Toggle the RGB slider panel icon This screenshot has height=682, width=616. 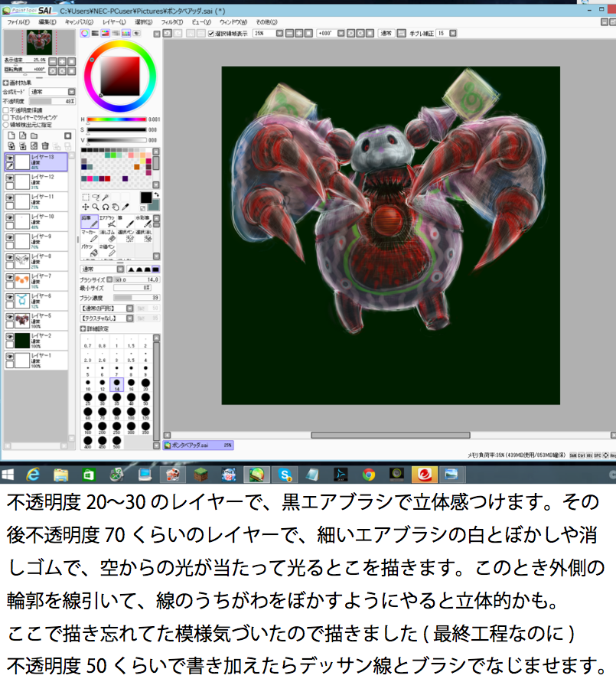tap(95, 33)
